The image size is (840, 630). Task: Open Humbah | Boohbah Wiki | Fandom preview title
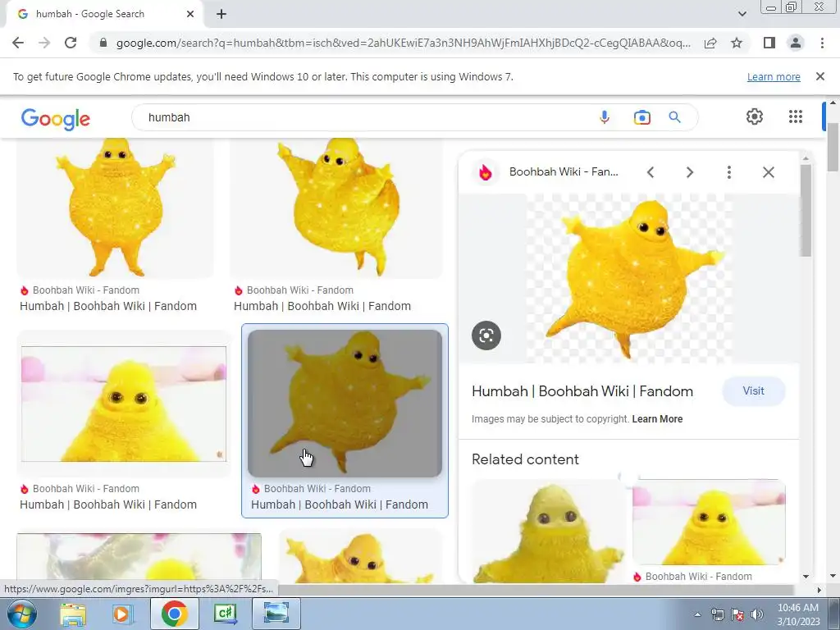click(x=582, y=391)
